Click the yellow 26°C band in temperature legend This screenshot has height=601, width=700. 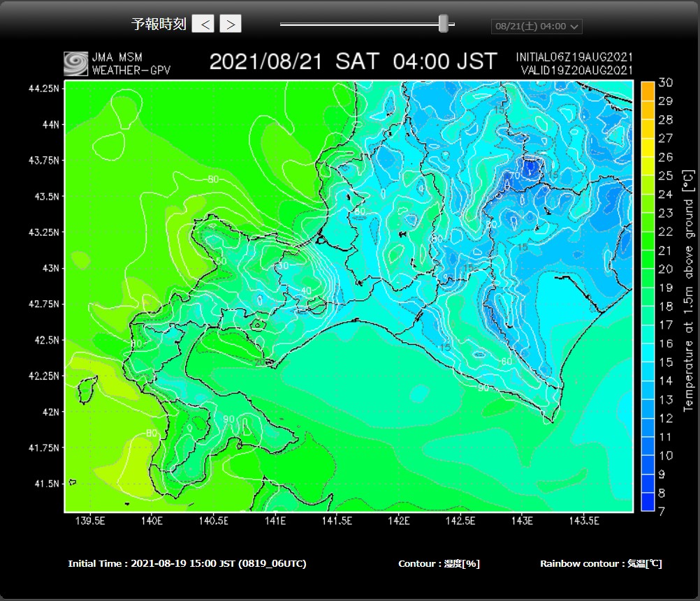pyautogui.click(x=648, y=158)
